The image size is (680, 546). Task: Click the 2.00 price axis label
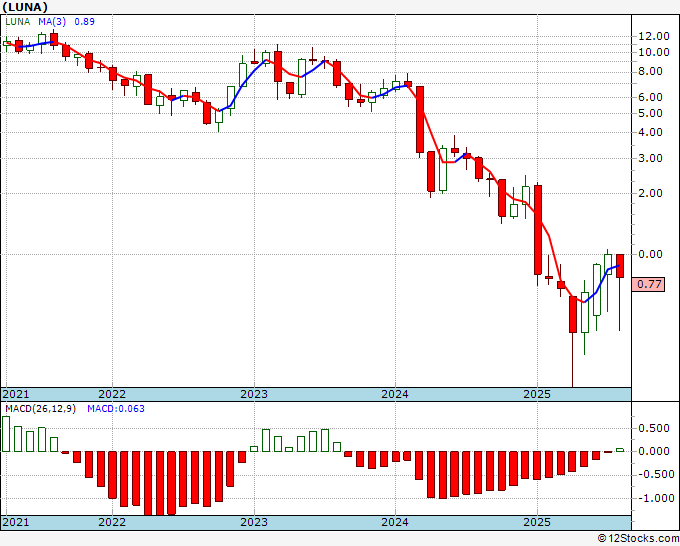pos(650,193)
